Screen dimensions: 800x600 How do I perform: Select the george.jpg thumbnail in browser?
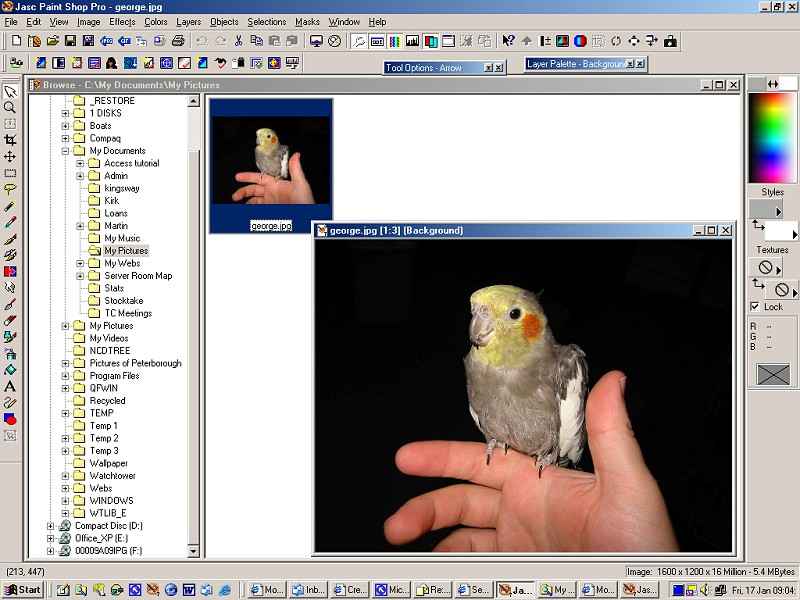(271, 165)
